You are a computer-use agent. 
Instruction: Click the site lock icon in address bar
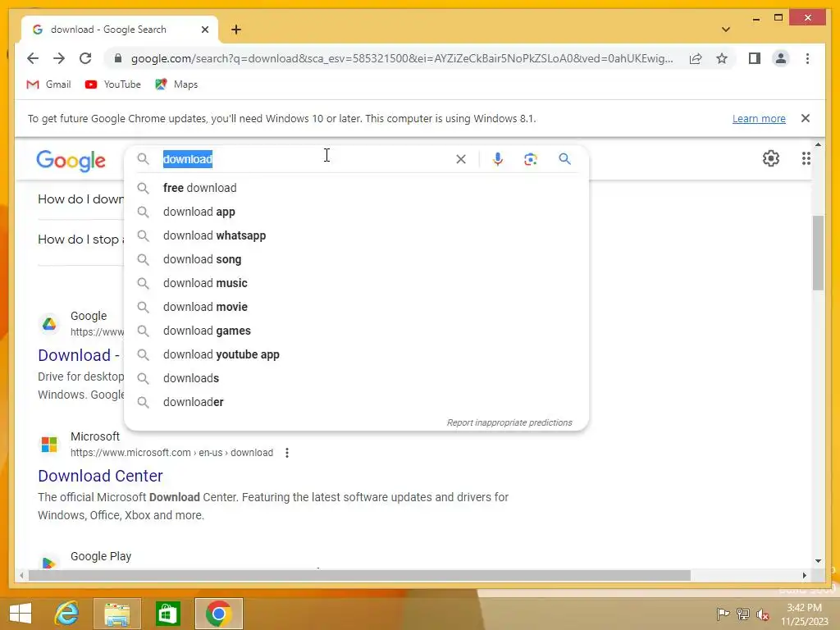118,58
